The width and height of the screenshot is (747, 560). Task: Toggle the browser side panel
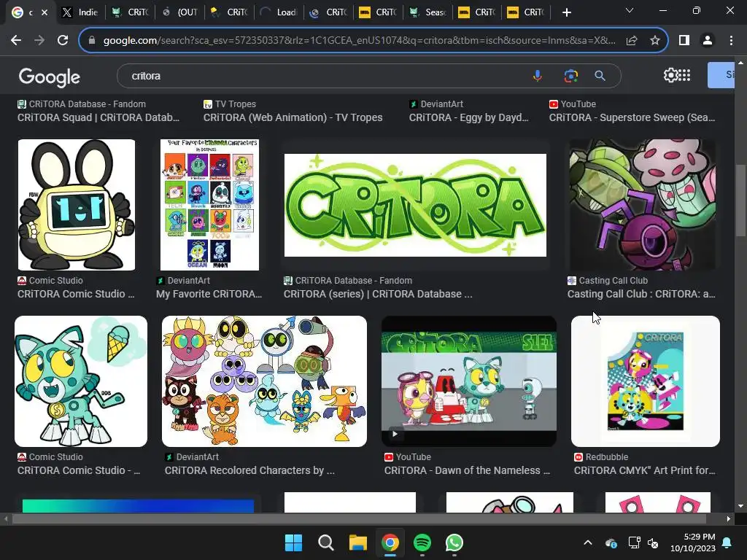[684, 41]
